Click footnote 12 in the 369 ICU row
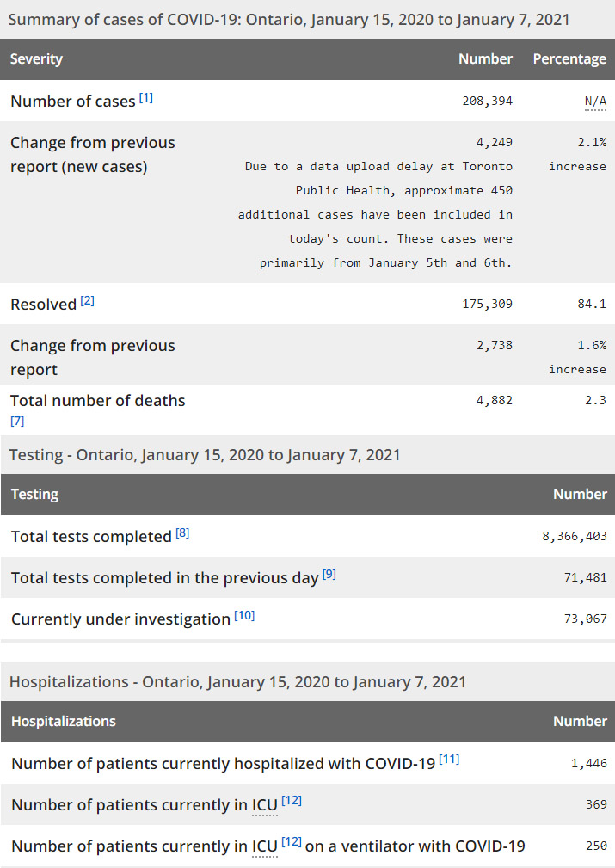 click(x=292, y=801)
